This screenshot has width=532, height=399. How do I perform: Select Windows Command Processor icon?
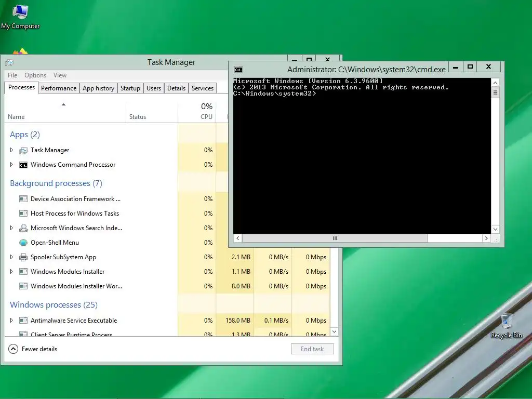(23, 165)
